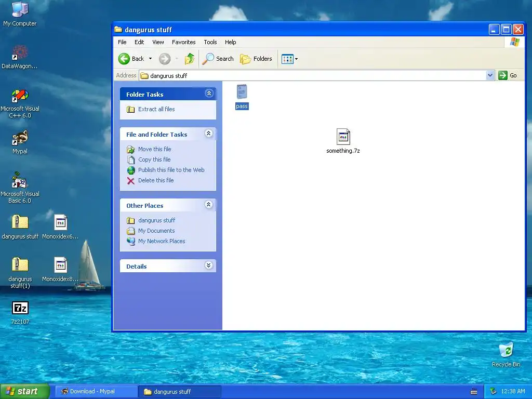The height and width of the screenshot is (399, 532).
Task: Select dangurus stuff zip on desktop
Action: tap(20, 222)
